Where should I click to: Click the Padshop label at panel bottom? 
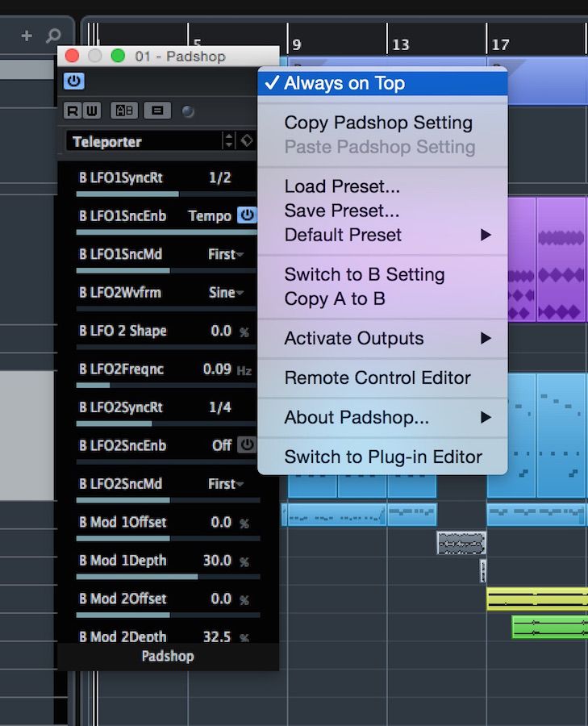coord(168,656)
